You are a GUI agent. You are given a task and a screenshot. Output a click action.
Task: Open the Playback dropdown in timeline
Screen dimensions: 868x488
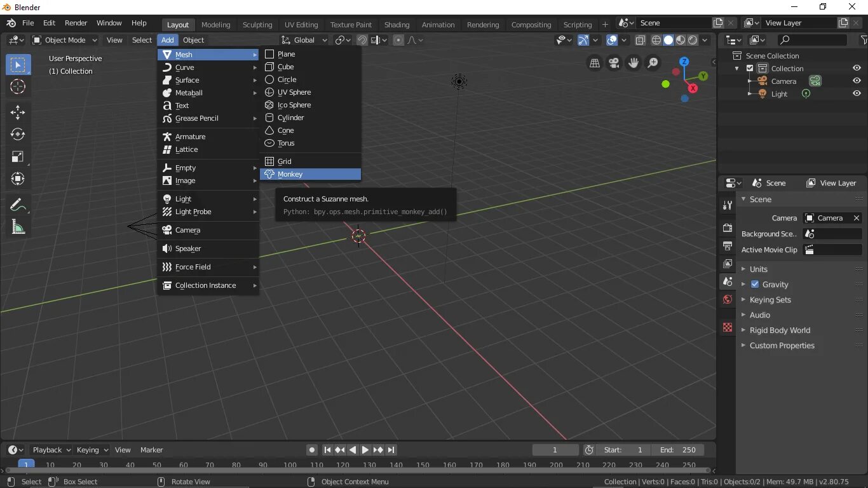51,450
